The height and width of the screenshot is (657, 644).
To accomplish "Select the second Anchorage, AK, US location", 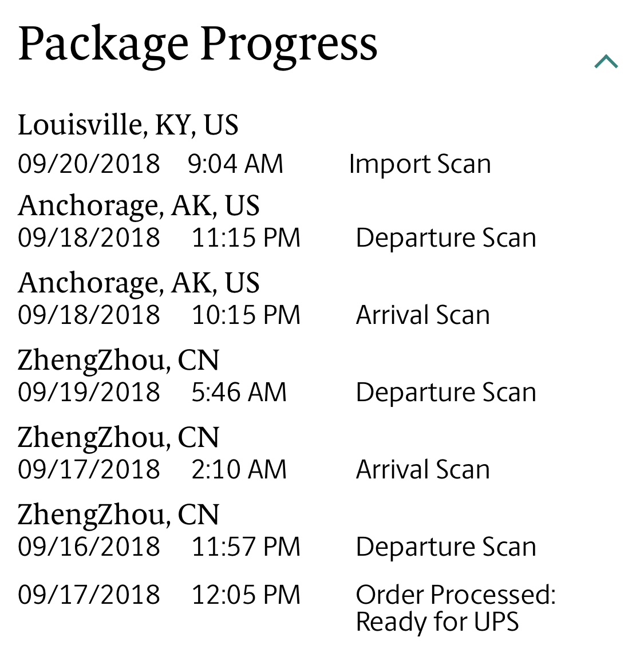I will [x=139, y=282].
